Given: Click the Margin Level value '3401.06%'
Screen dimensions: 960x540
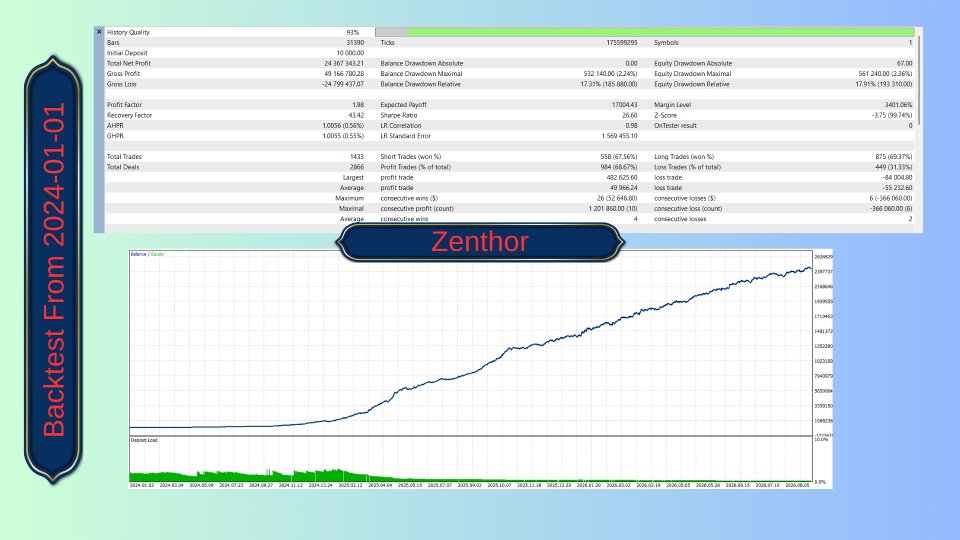Looking at the screenshot, I should (898, 105).
